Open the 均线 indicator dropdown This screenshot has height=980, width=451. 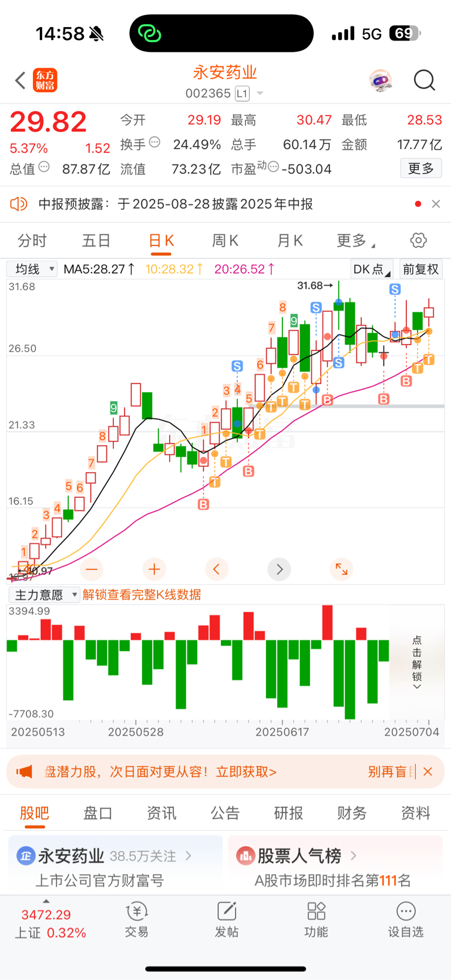tap(32, 269)
